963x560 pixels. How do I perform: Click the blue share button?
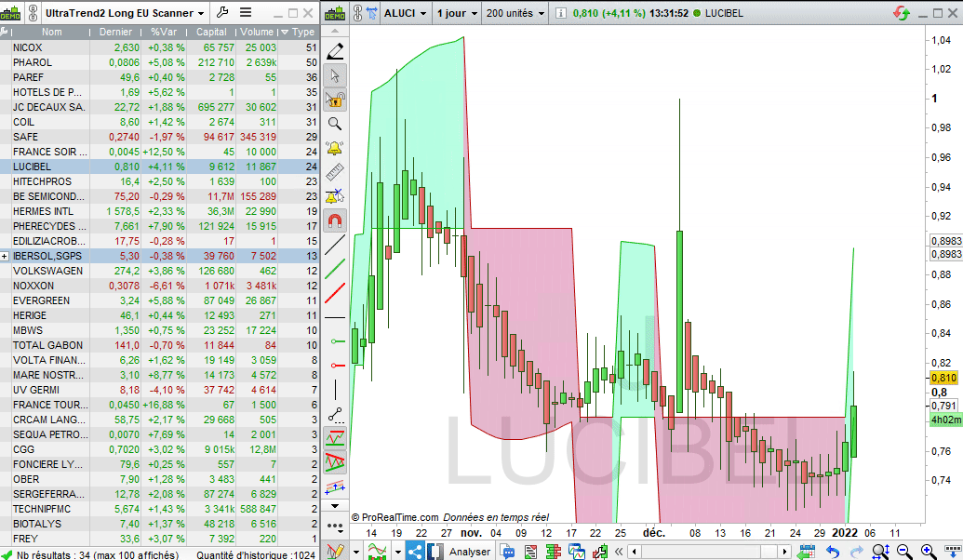point(415,551)
